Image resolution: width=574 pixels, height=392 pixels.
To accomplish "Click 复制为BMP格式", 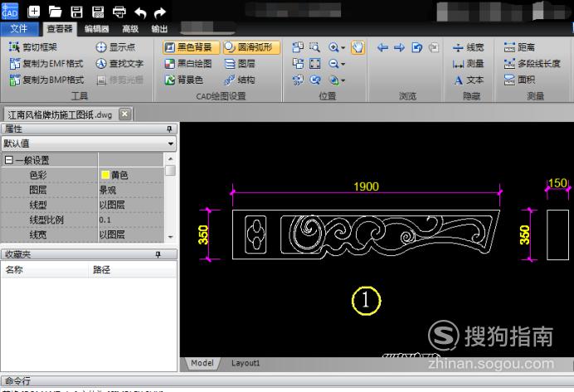I will coord(46,80).
